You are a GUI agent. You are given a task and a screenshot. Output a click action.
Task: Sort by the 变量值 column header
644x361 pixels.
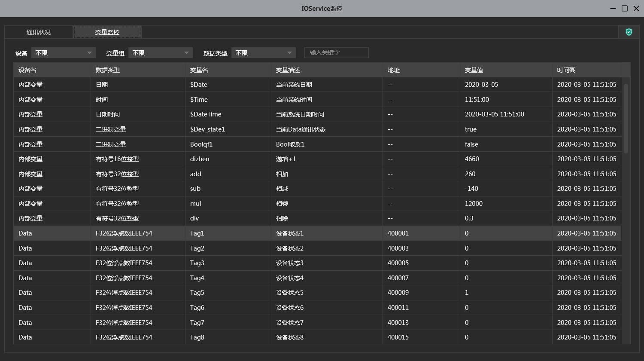pyautogui.click(x=506, y=70)
